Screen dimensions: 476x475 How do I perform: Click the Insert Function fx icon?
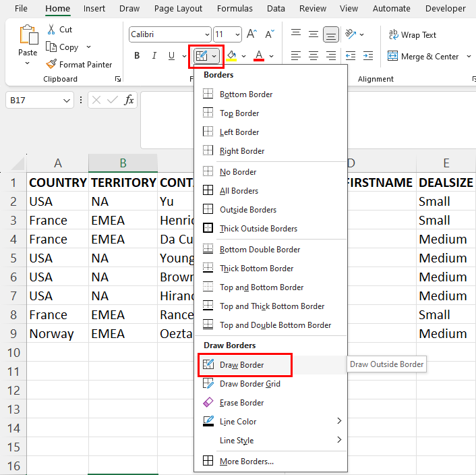click(x=129, y=100)
